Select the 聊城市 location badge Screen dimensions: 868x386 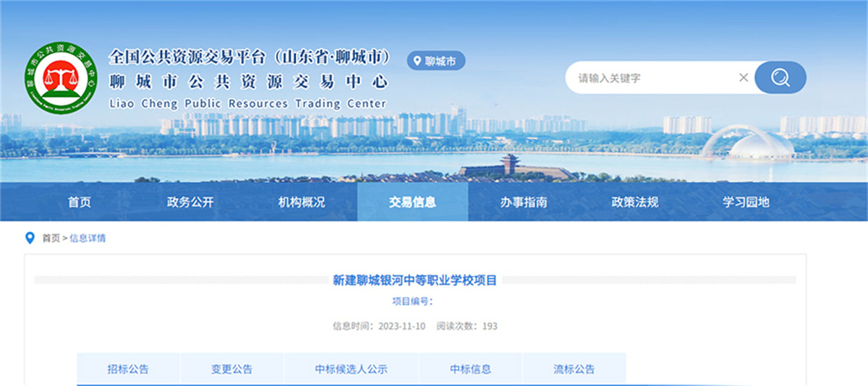tap(436, 61)
